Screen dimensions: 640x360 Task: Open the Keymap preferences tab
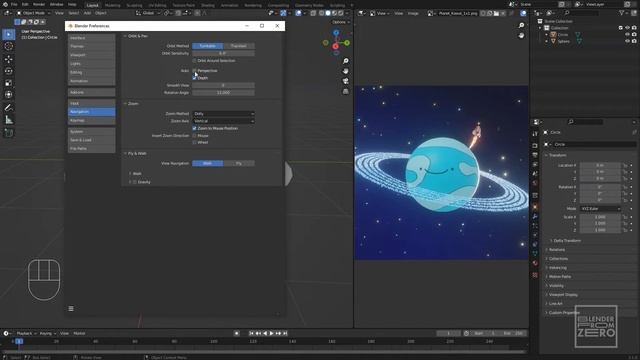(x=91, y=121)
